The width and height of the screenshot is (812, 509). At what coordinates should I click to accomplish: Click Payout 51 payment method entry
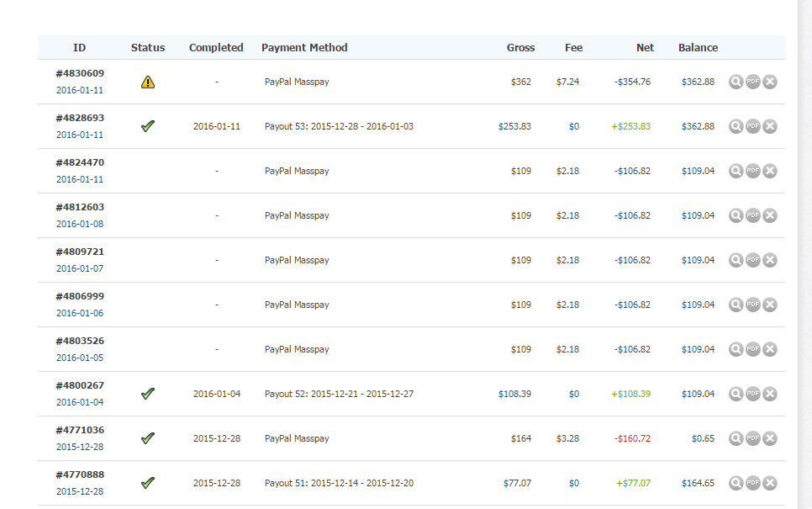[x=339, y=483]
